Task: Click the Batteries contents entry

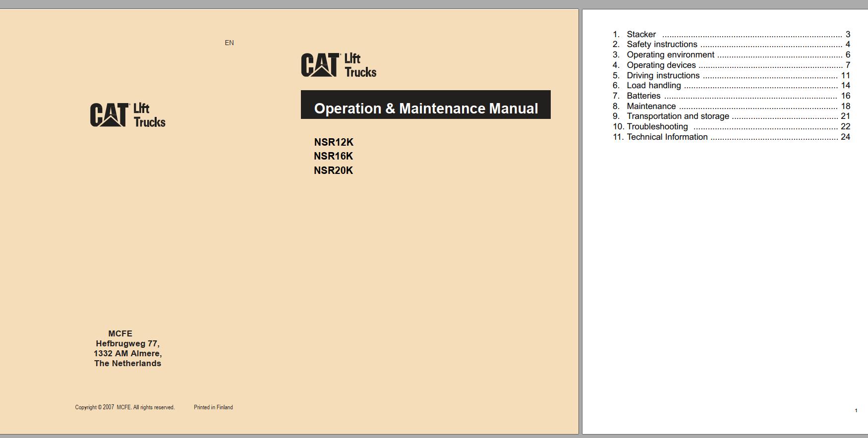Action: [x=731, y=96]
